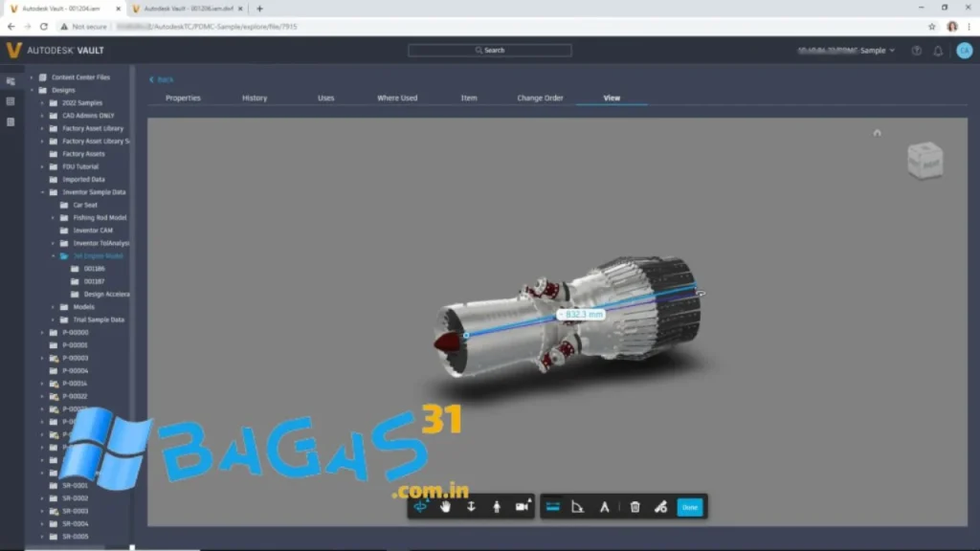Expand the Content Center Files folder
The image size is (980, 551).
pyautogui.click(x=32, y=77)
